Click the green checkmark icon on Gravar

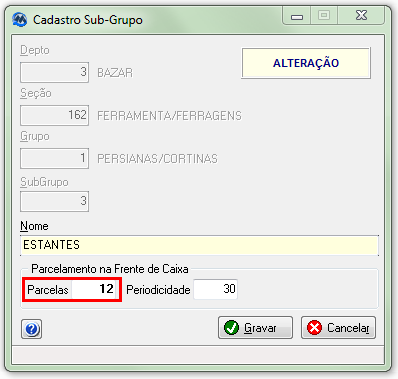coord(231,328)
